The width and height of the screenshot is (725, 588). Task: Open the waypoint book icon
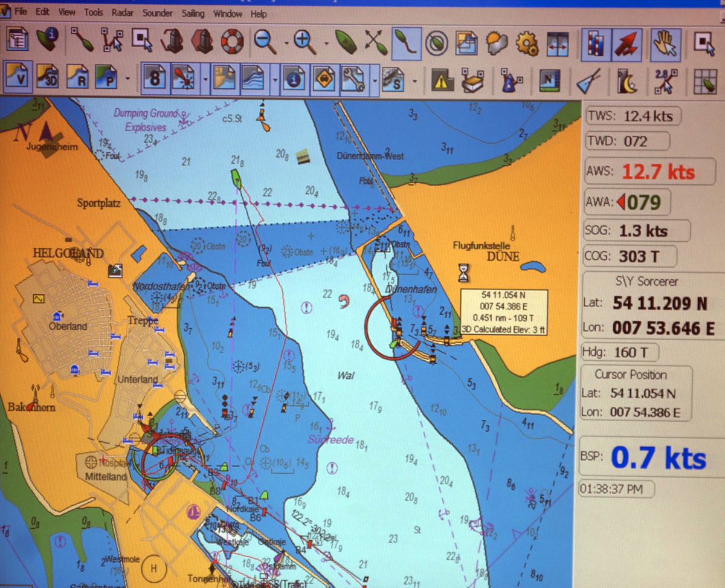(x=472, y=80)
